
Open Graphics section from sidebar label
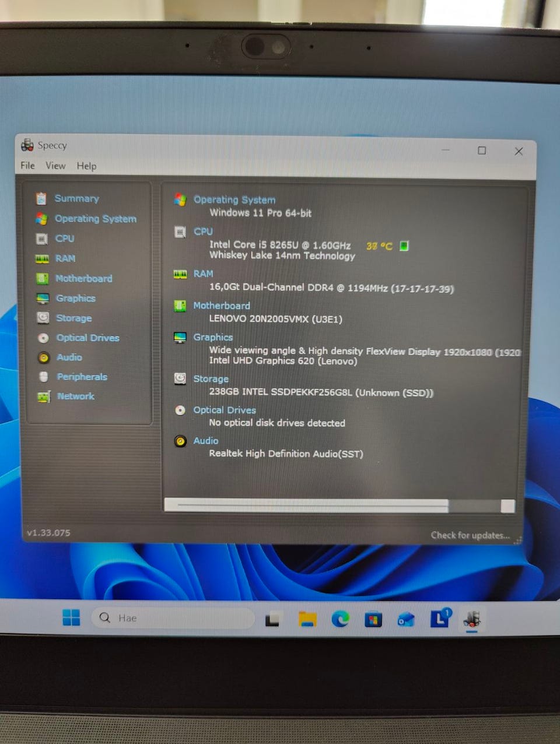coord(76,299)
